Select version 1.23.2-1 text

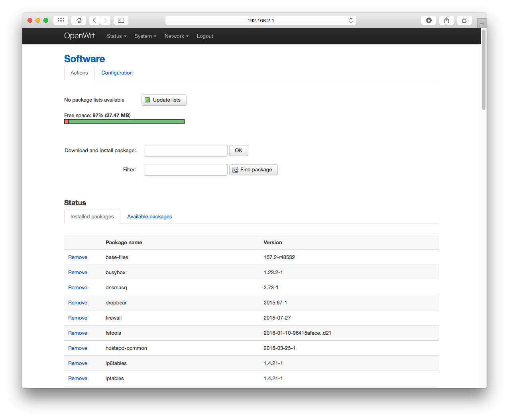coord(273,273)
